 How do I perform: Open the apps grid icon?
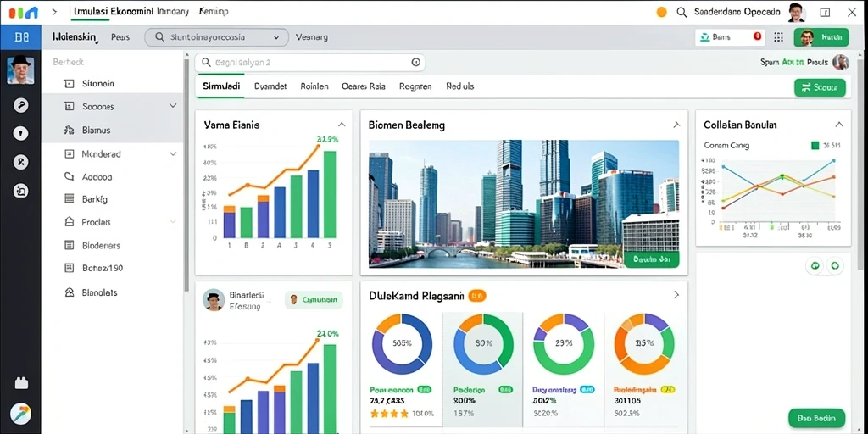(x=778, y=37)
